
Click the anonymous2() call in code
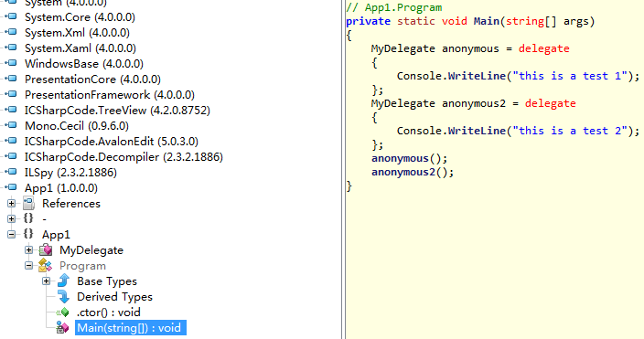coord(412,172)
